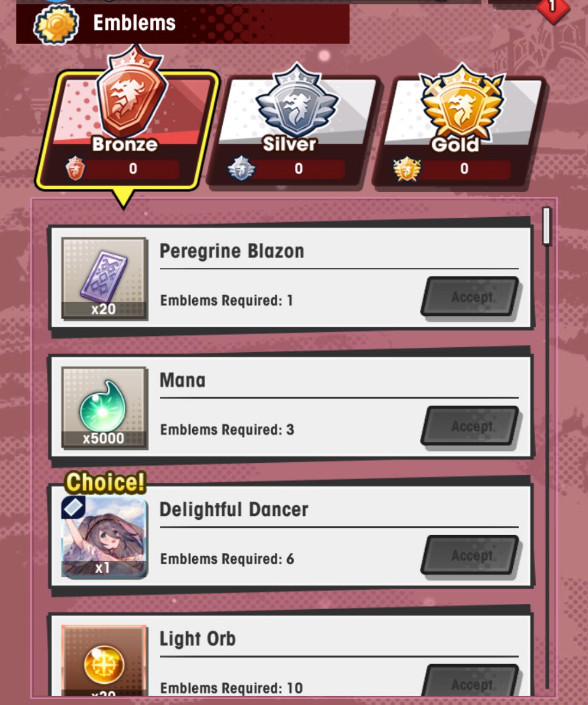Click the gold Emblems header icon

[56, 24]
